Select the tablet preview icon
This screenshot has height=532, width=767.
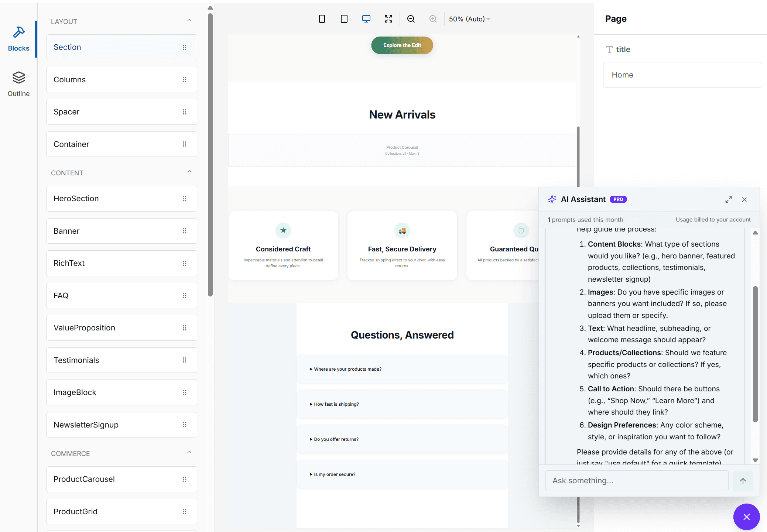344,19
